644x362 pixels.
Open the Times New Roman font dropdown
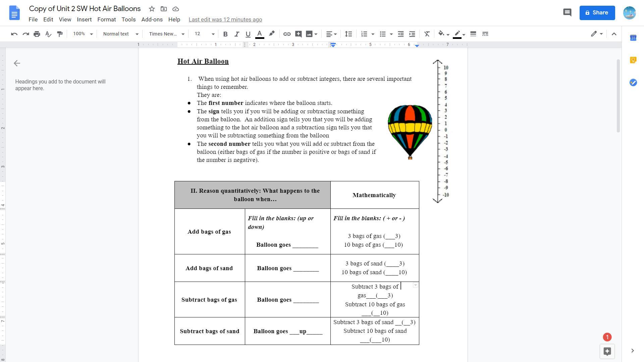(x=167, y=34)
